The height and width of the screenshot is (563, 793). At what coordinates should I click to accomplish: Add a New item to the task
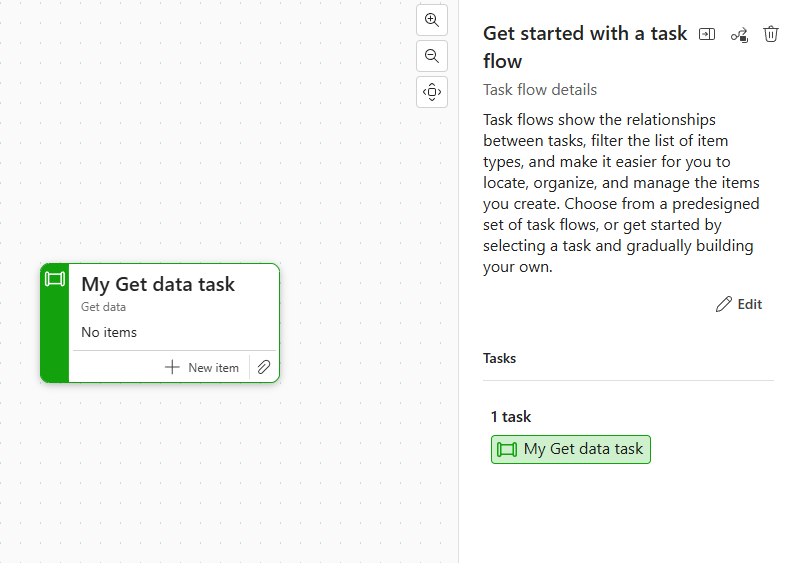pos(203,367)
